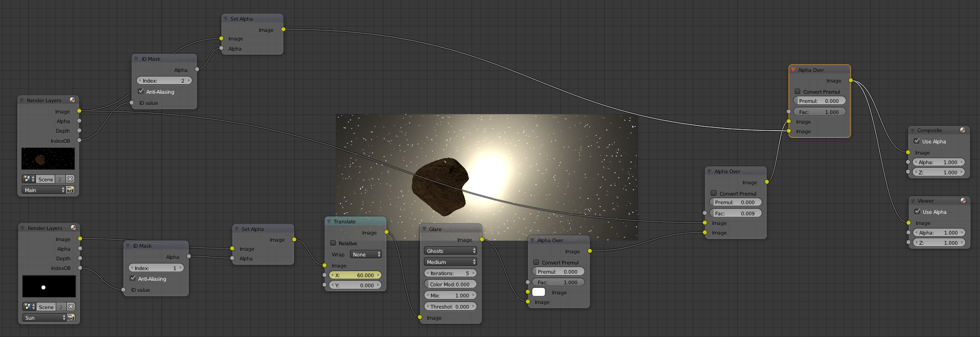980x337 pixels.
Task: Click the X 60.000 field in Translate
Action: point(355,275)
